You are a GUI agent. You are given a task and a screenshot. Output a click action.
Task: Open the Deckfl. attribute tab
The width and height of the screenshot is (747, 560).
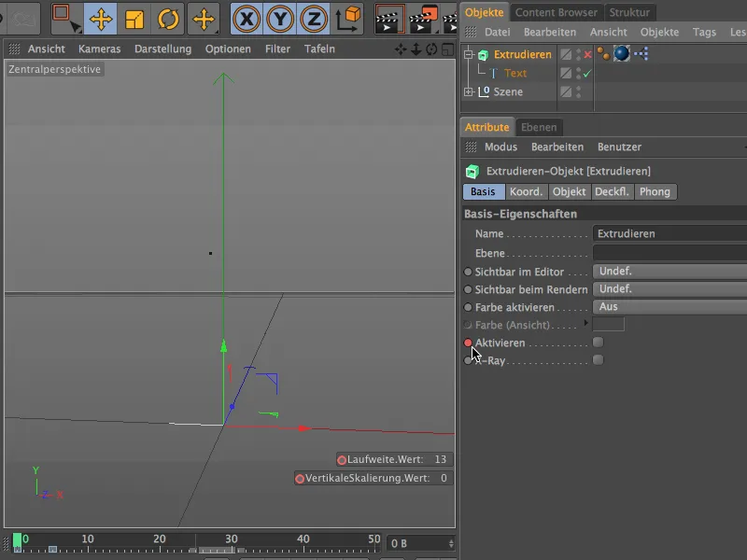point(613,192)
